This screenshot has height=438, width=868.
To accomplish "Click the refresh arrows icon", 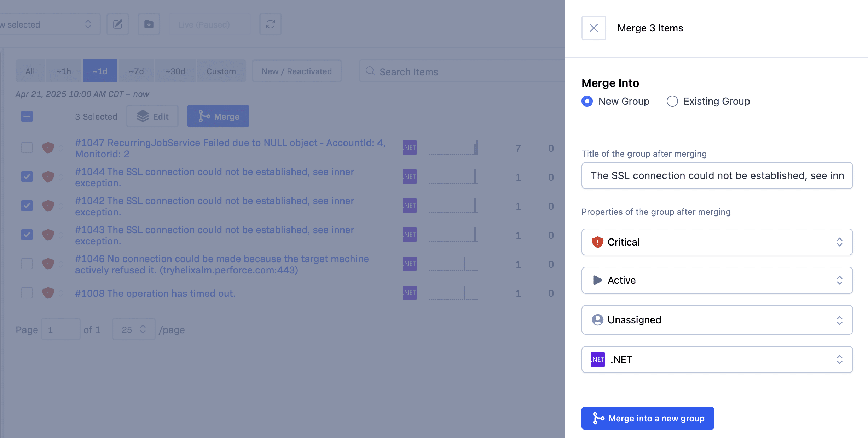I will (x=270, y=24).
